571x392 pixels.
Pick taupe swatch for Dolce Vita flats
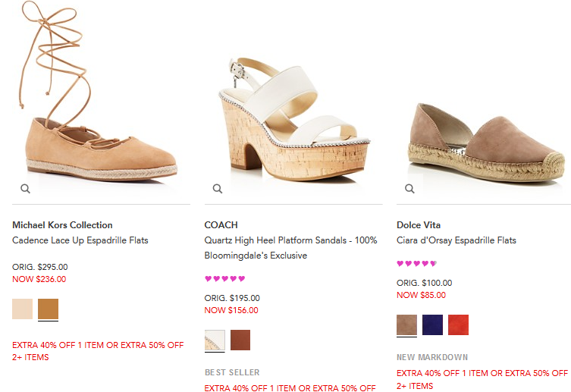pos(406,325)
